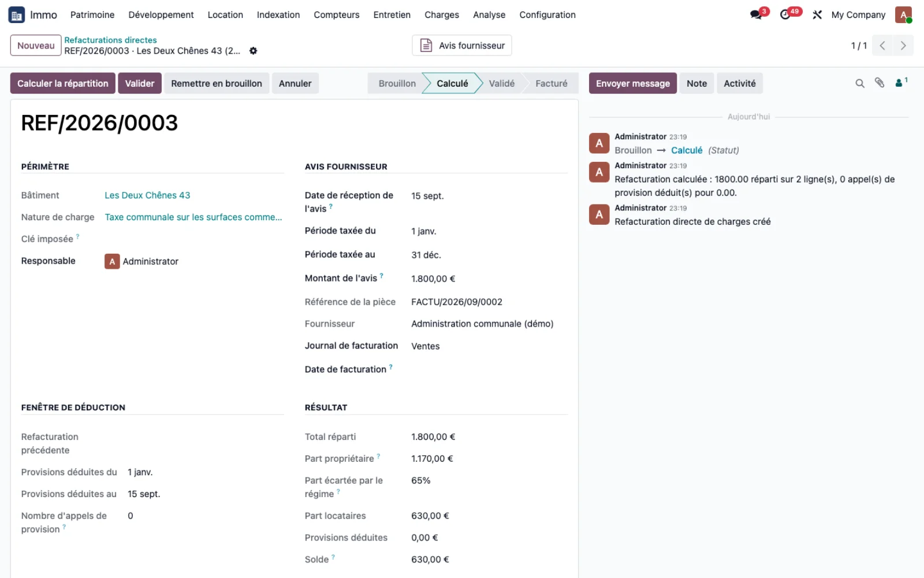
Task: Open the Location menu
Action: pyautogui.click(x=225, y=15)
